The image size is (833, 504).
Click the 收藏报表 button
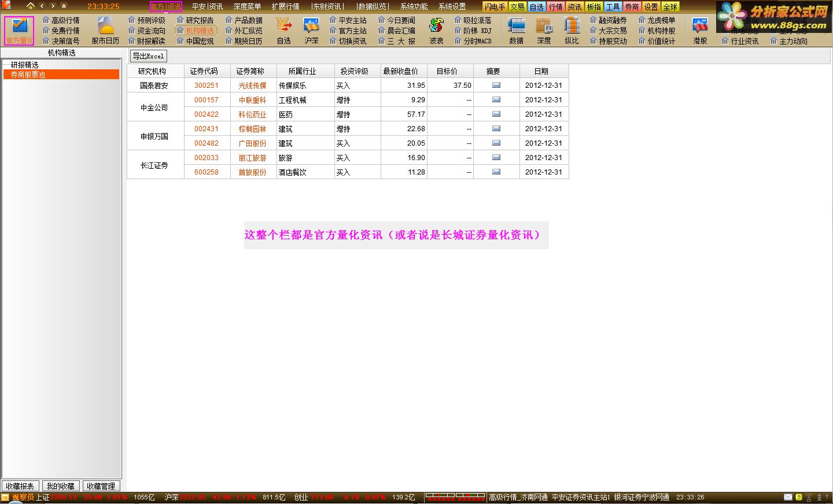20,486
